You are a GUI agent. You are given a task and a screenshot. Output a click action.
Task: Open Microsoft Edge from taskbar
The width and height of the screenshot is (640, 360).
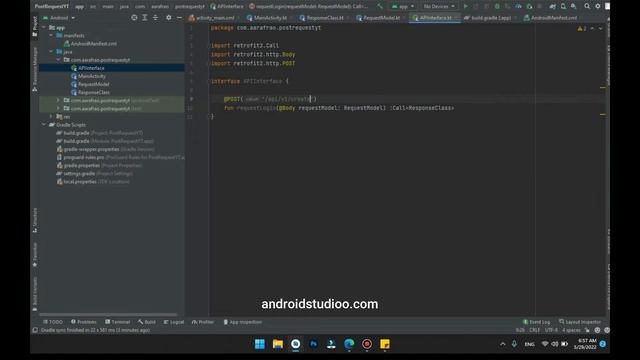(x=349, y=344)
